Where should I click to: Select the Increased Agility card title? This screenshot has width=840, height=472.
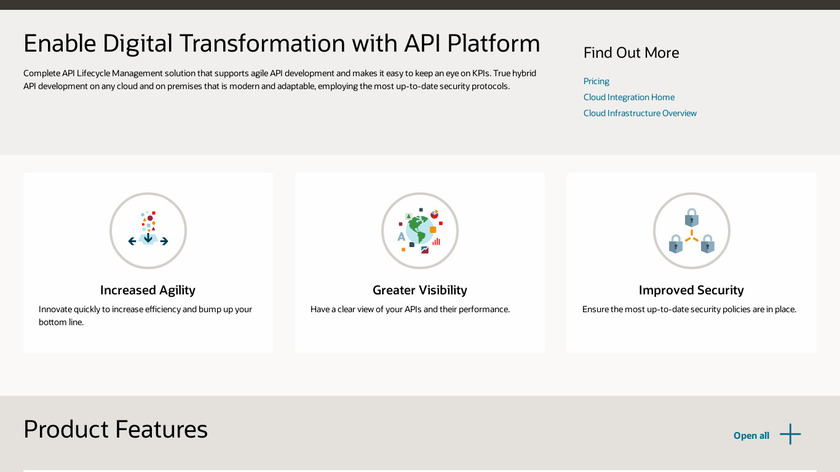[x=148, y=290]
